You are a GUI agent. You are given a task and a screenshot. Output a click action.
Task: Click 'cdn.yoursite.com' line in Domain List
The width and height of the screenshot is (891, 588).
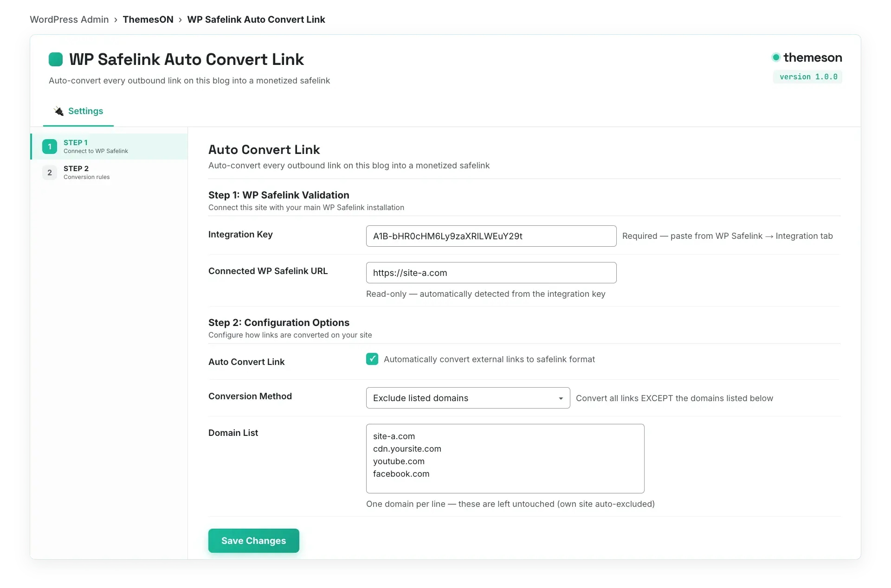pyautogui.click(x=407, y=449)
